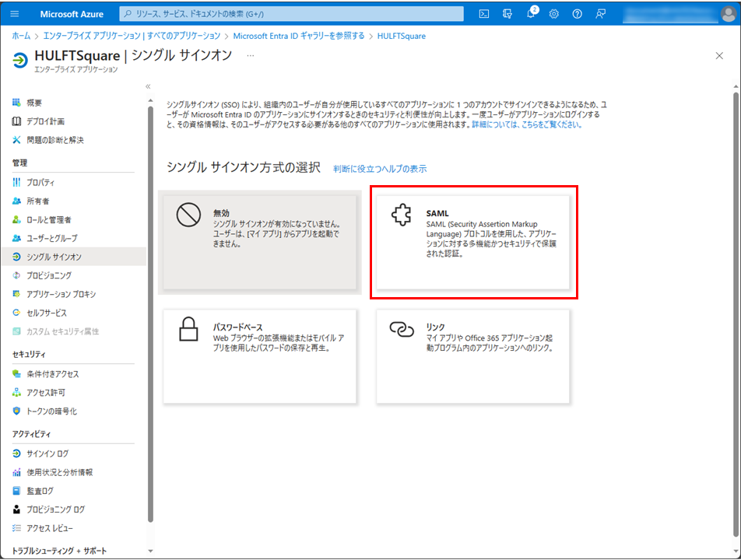Open the hamburger portal menu
741x560 pixels.
15,13
